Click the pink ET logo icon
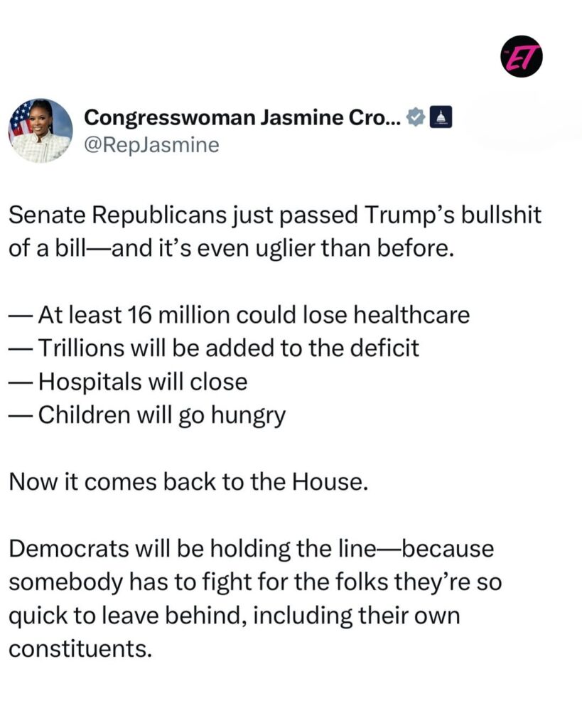The image size is (582, 728). tap(524, 59)
